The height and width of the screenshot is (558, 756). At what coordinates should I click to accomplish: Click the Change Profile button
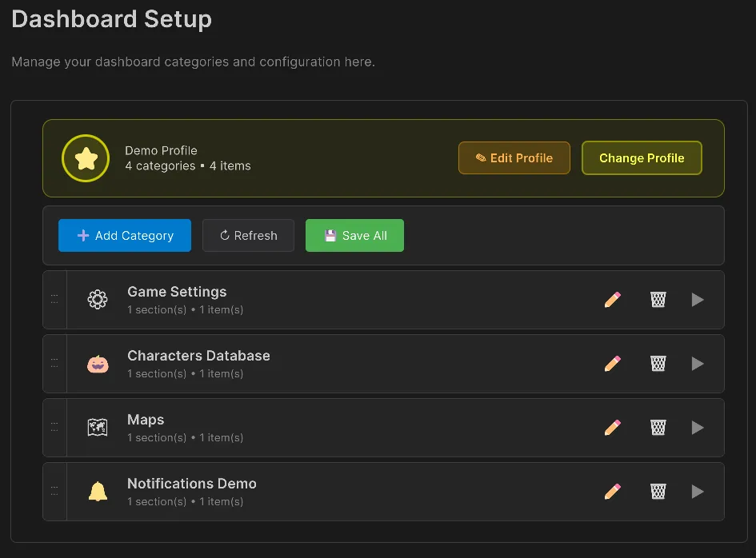pos(641,157)
